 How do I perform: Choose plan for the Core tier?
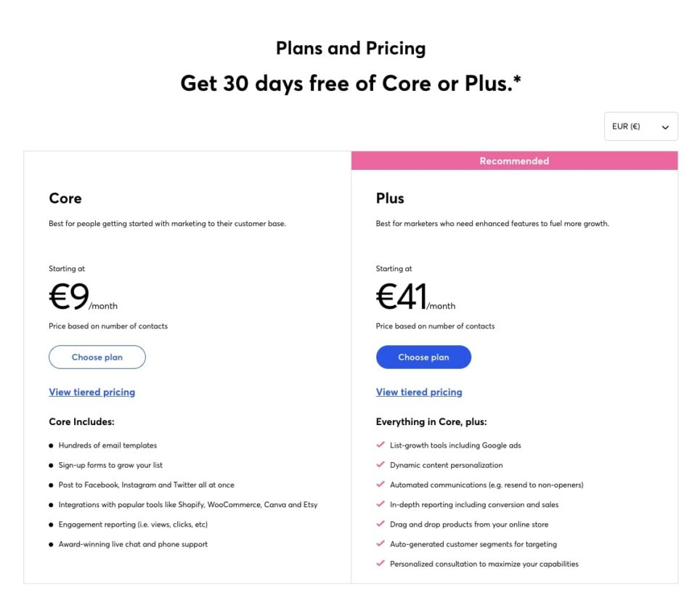coord(97,357)
